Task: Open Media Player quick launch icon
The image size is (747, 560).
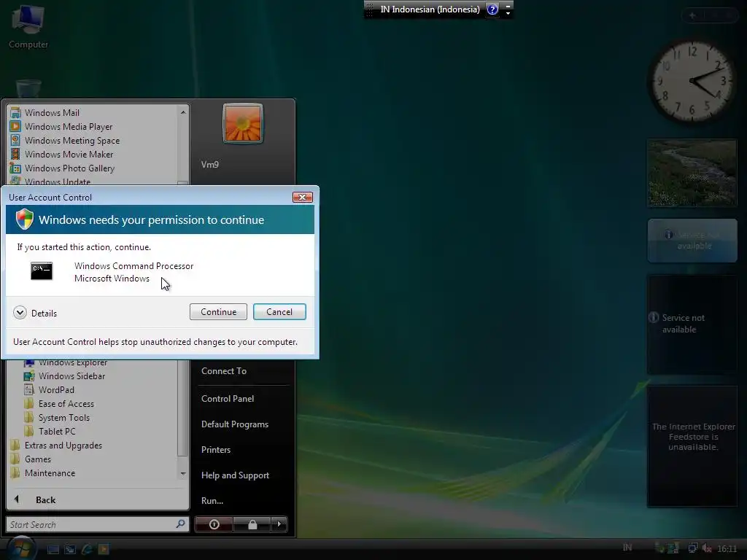Action: coord(104,549)
